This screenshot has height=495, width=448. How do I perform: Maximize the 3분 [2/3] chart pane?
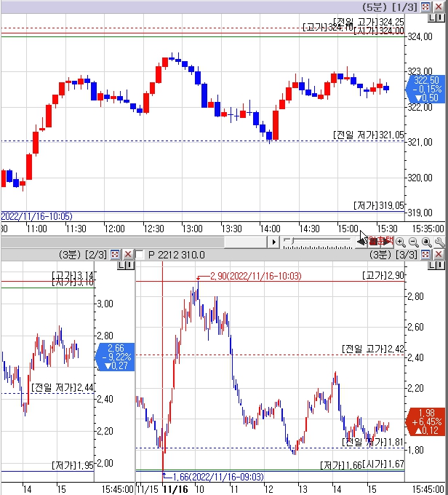[115, 255]
